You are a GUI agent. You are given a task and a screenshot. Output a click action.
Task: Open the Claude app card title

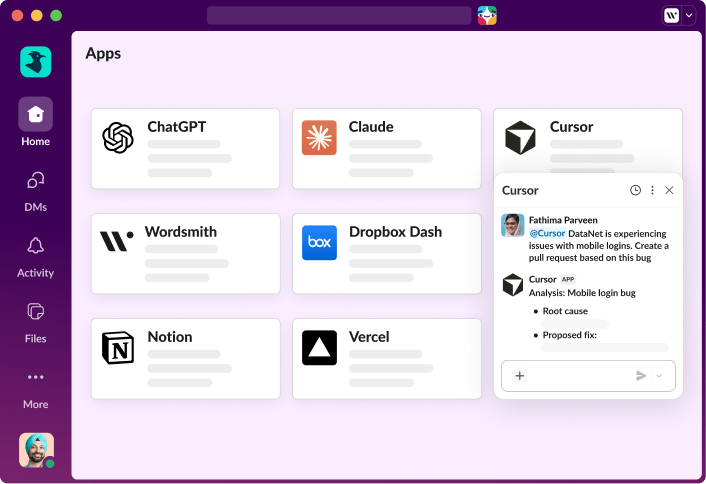point(371,127)
